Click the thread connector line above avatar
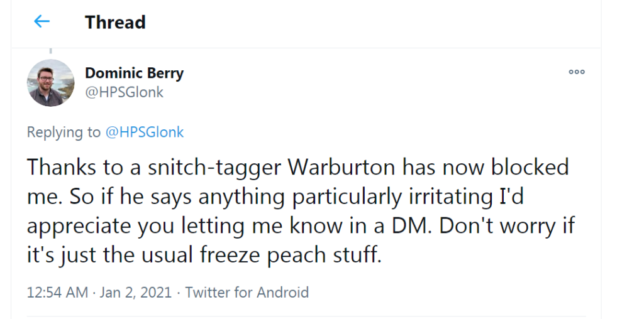This screenshot has width=644, height=319. coord(51,51)
